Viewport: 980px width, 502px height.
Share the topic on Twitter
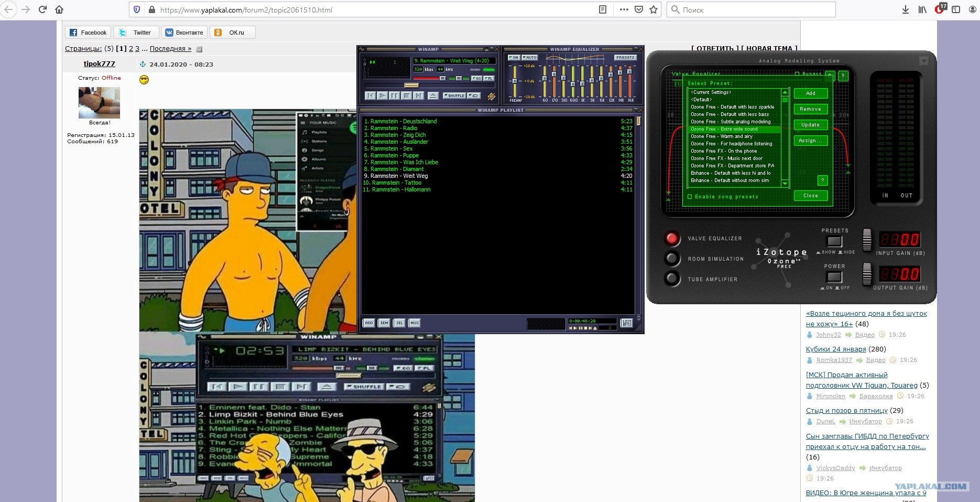click(x=136, y=33)
